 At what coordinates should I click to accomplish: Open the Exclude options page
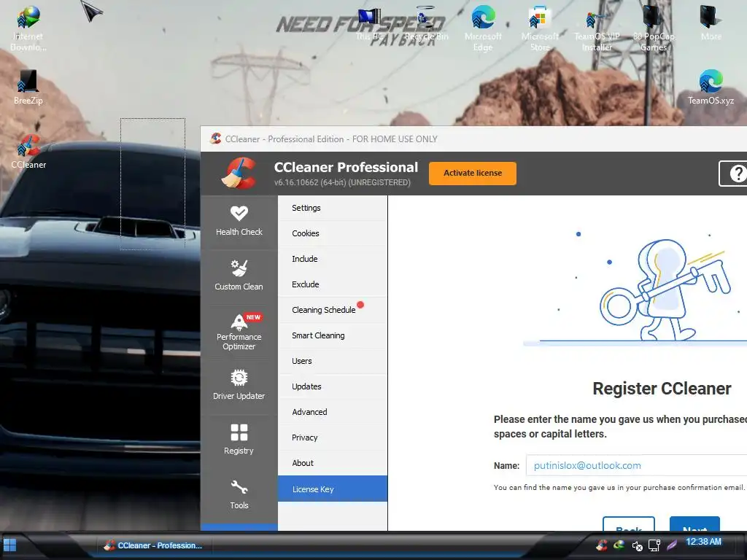(333, 284)
